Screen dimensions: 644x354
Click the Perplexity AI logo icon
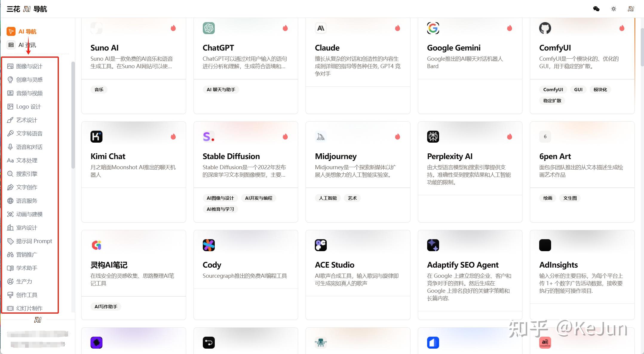433,137
